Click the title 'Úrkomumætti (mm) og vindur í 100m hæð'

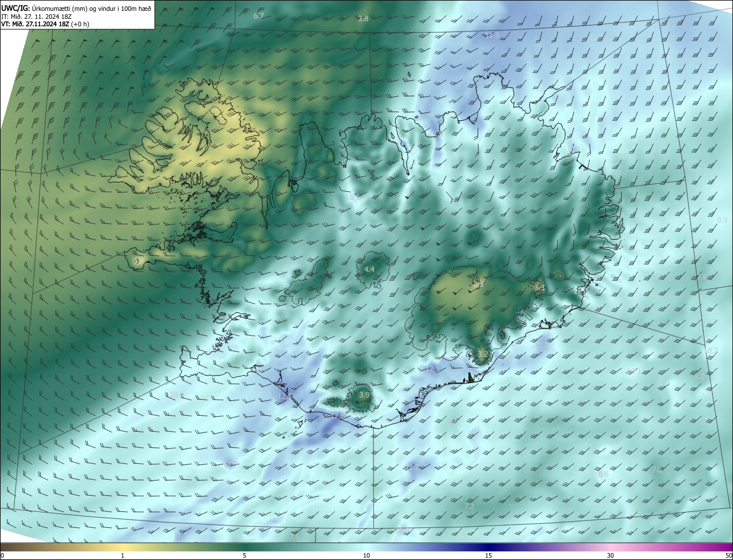[x=90, y=7]
